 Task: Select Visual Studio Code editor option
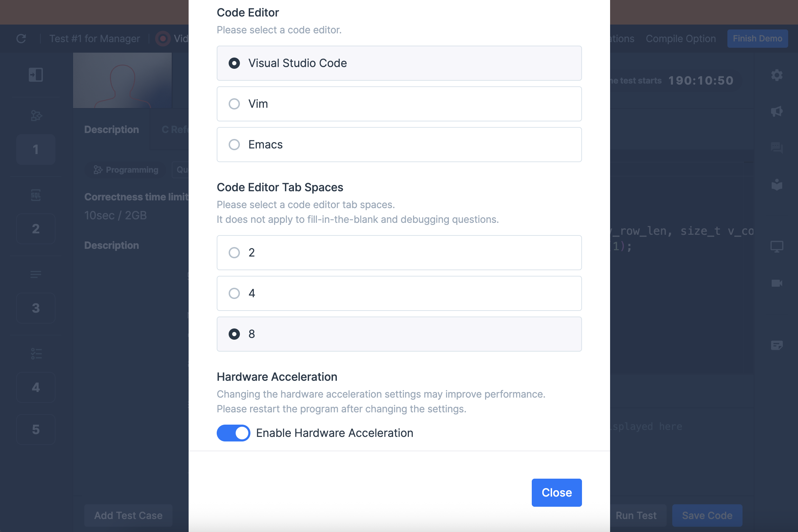tap(399, 63)
